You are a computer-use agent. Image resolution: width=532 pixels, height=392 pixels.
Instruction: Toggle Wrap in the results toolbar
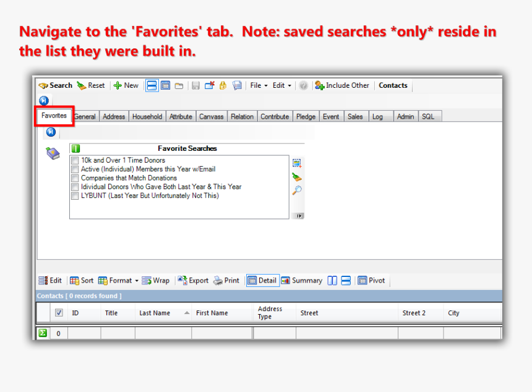tap(156, 281)
